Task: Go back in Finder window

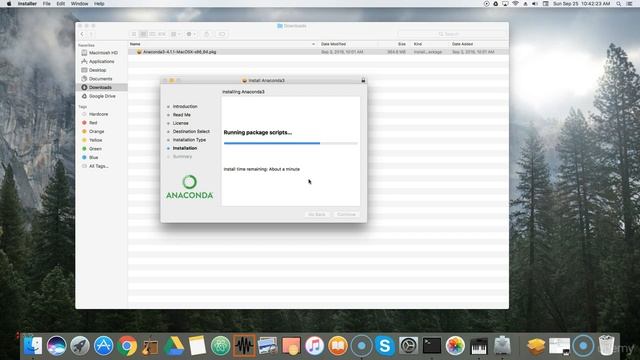Action: click(82, 34)
